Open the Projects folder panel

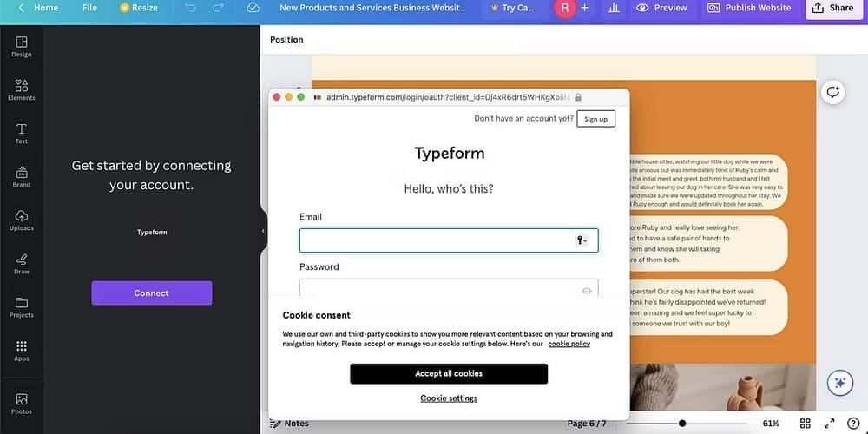21,306
